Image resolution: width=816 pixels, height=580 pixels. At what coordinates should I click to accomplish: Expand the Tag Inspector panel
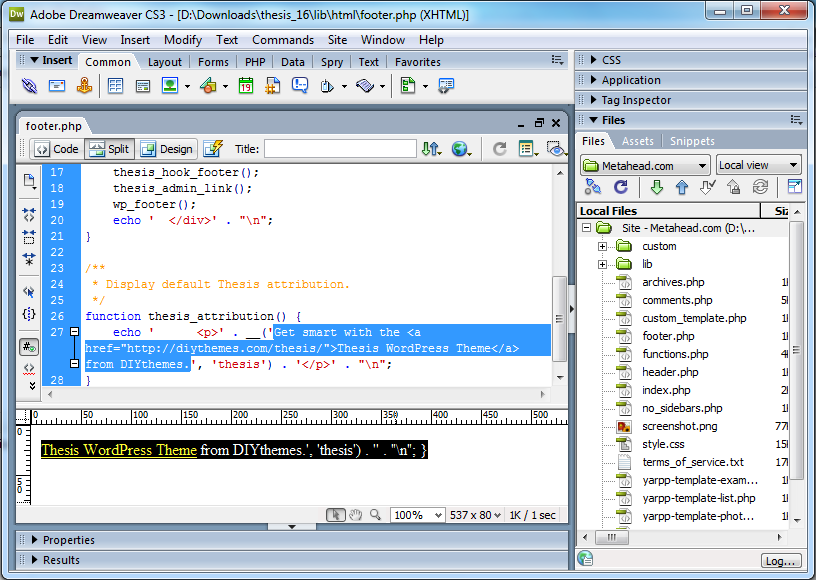(x=593, y=100)
